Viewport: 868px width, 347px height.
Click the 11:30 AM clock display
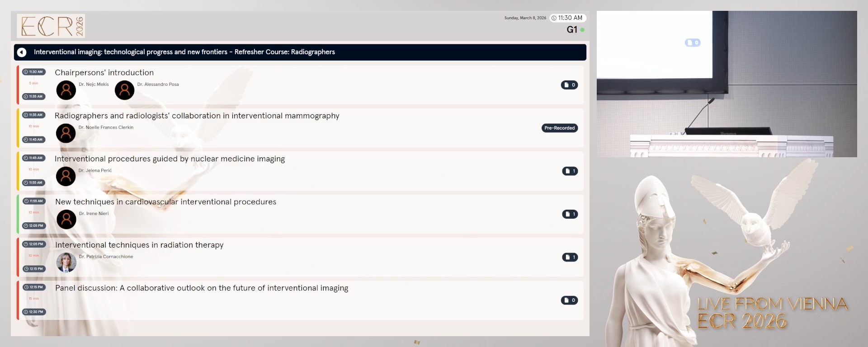point(568,18)
